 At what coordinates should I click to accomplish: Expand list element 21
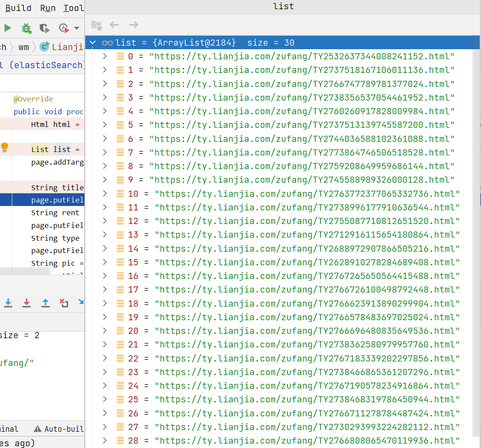[105, 344]
